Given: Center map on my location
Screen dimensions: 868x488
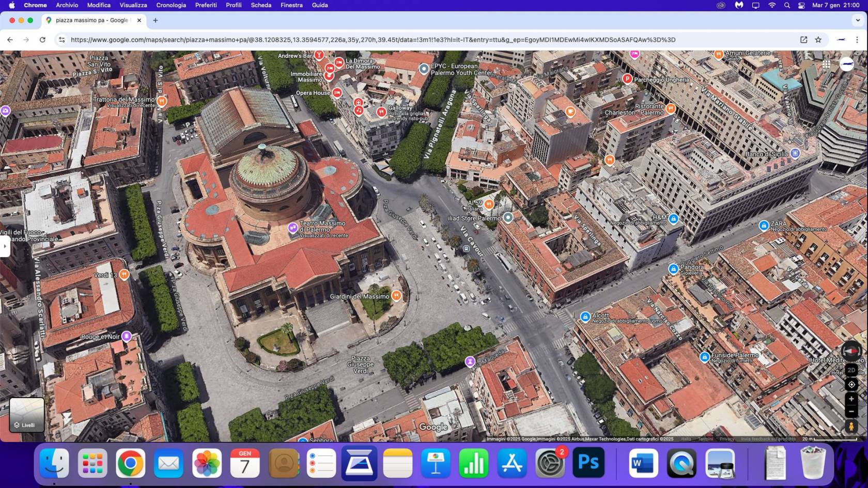Looking at the screenshot, I should pyautogui.click(x=851, y=385).
